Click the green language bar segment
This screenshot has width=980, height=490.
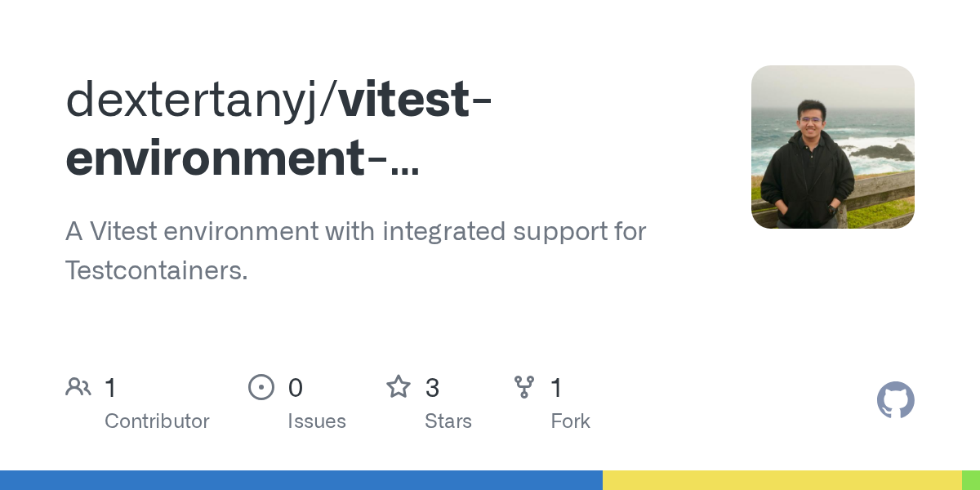coord(970,480)
